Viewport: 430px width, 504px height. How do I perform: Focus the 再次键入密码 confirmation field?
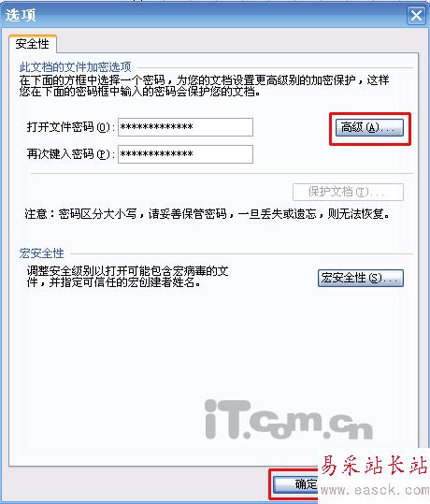pyautogui.click(x=185, y=154)
